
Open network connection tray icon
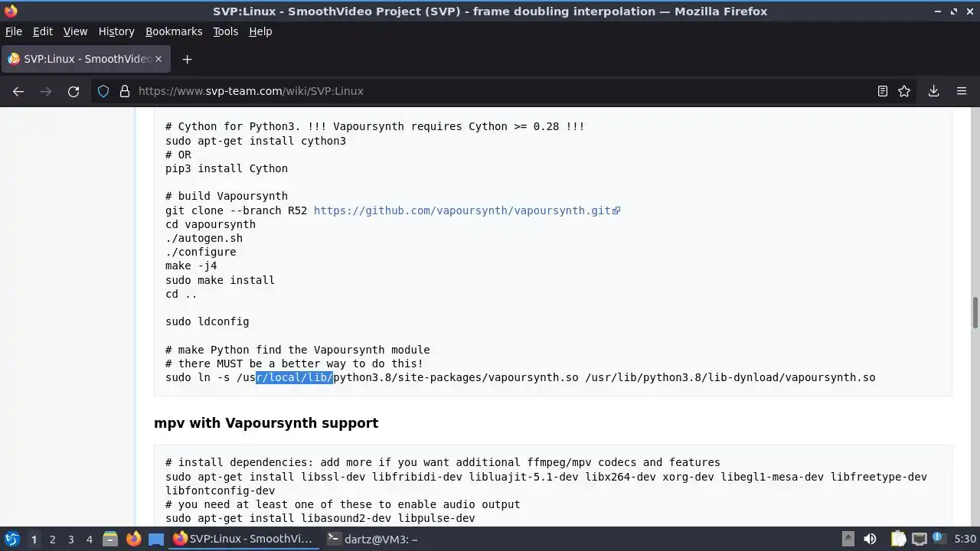click(x=920, y=540)
